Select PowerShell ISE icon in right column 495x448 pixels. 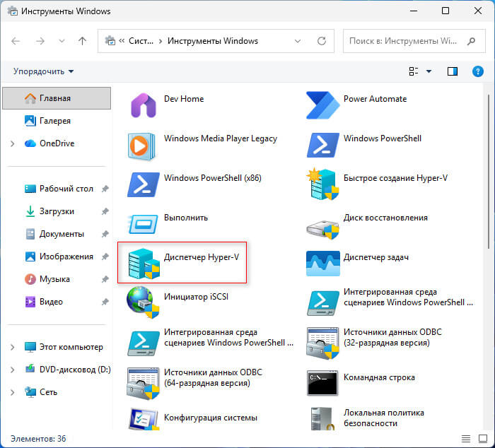(x=322, y=304)
